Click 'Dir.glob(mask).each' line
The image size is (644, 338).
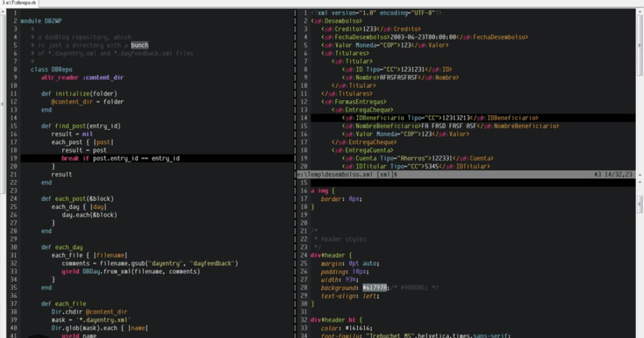click(99, 328)
